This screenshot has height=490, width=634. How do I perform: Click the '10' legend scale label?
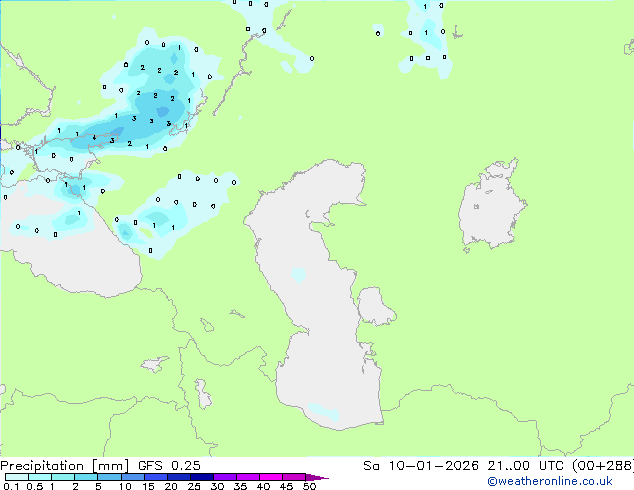pos(125,486)
